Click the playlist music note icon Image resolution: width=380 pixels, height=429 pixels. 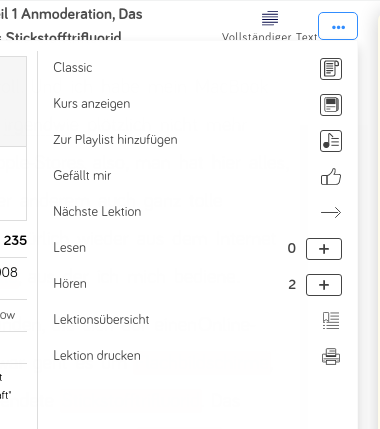pyautogui.click(x=331, y=141)
